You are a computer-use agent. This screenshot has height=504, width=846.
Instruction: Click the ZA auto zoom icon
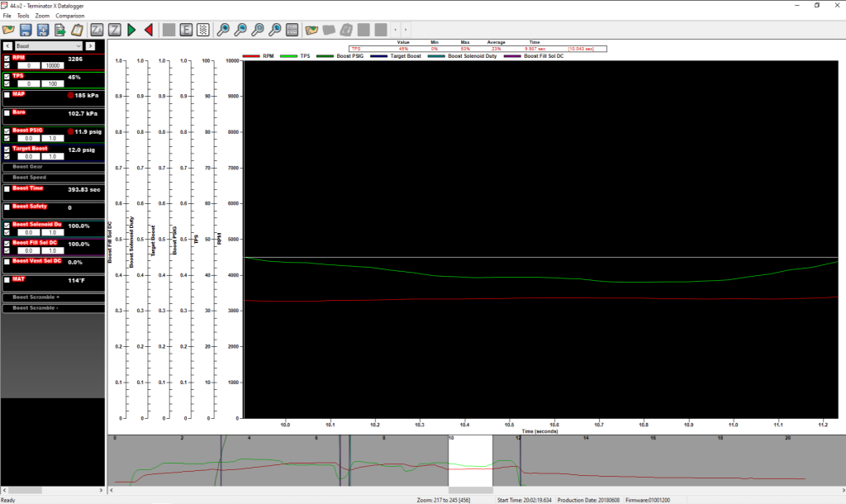pos(97,30)
